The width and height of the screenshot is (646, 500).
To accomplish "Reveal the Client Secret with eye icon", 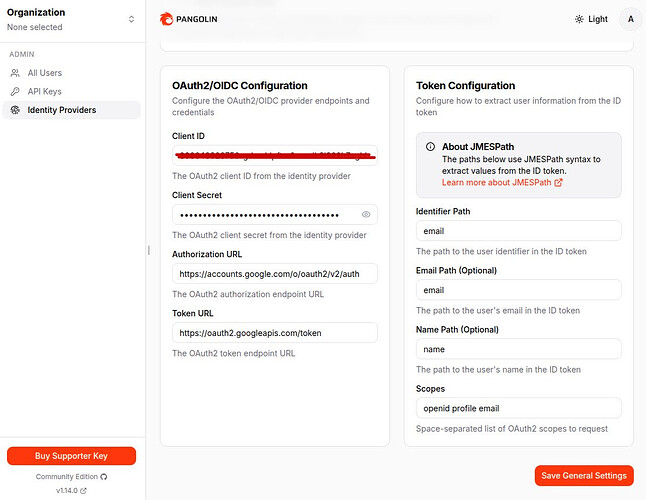I will 366,214.
